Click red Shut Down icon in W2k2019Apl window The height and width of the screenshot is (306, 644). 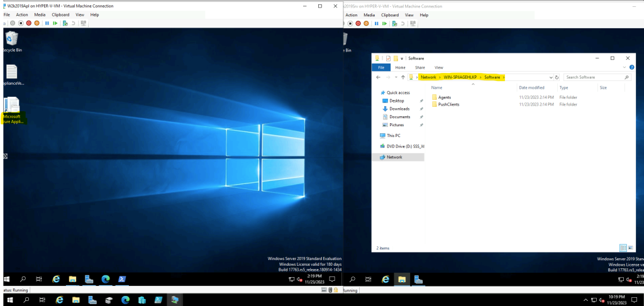point(29,23)
